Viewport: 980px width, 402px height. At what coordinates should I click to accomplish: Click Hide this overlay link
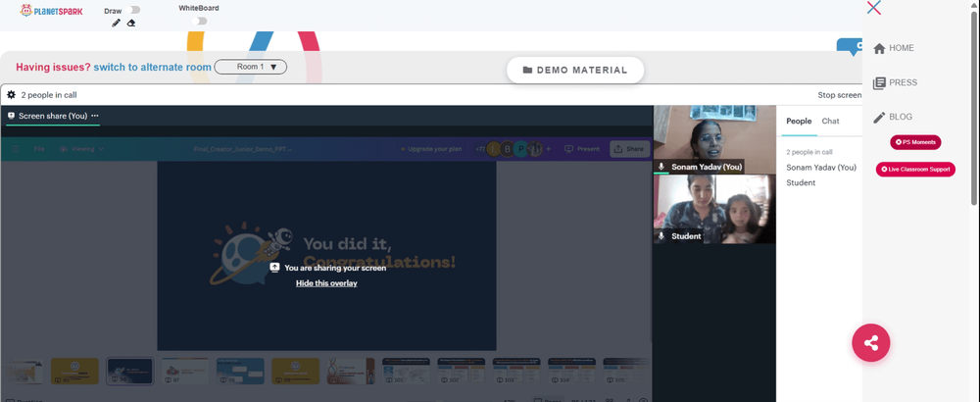(x=326, y=283)
